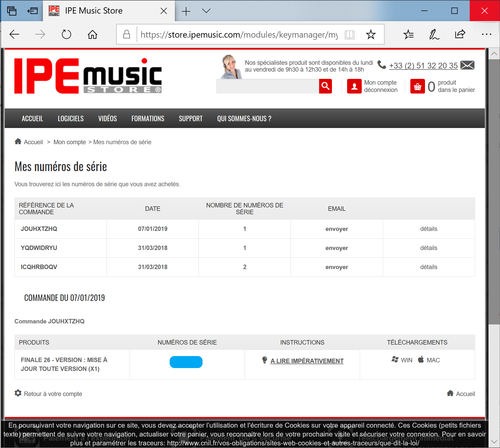Click inside the site search field
Viewport: 500px width, 448px height.
click(x=267, y=86)
